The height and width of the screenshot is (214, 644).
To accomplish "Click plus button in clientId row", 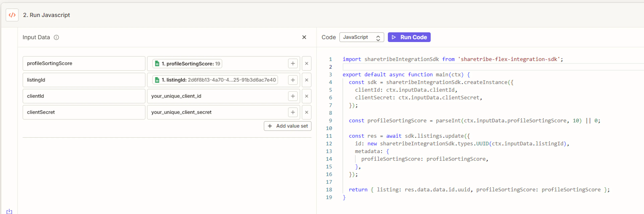I will tap(293, 96).
